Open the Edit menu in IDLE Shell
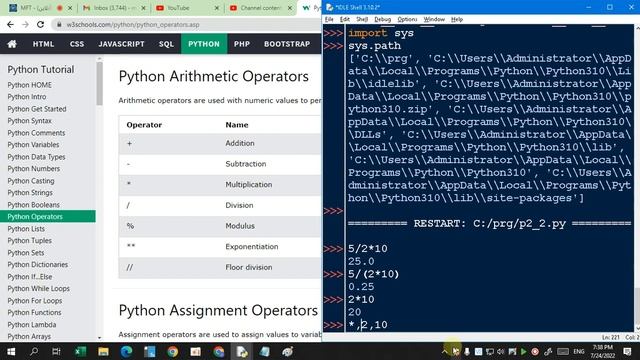Viewport: 640px width, 360px height. [345, 19]
